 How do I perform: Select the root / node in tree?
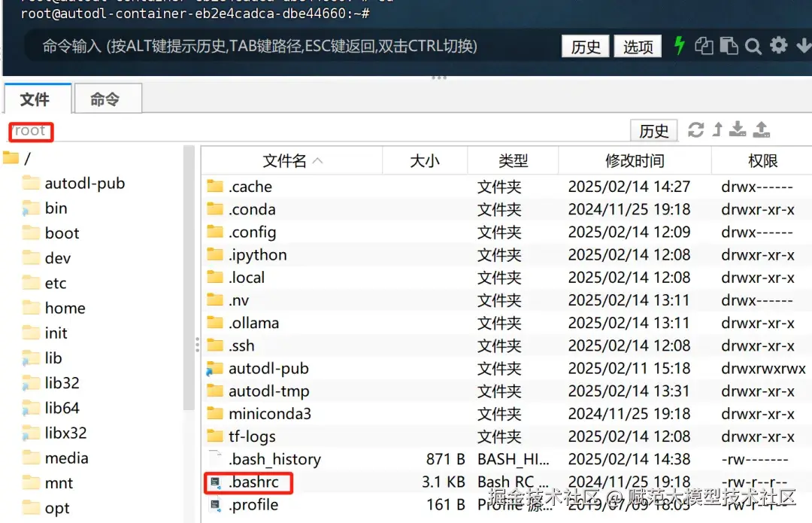point(17,158)
